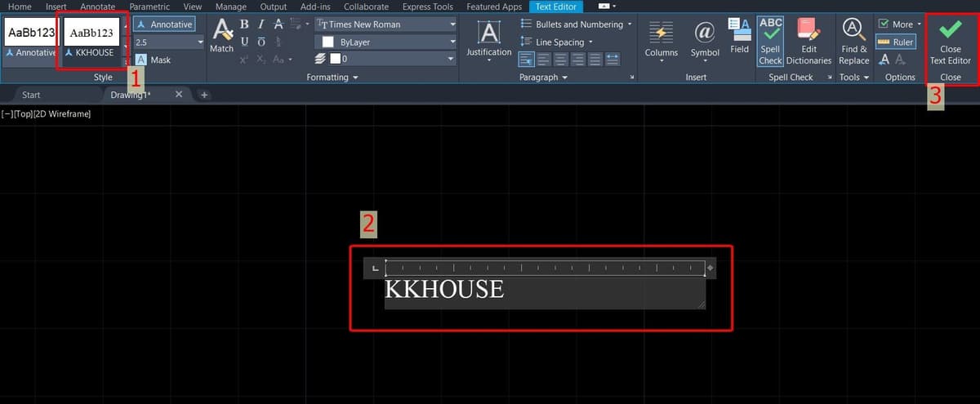Click the text editor ruler bar
The height and width of the screenshot is (404, 980).
click(545, 268)
